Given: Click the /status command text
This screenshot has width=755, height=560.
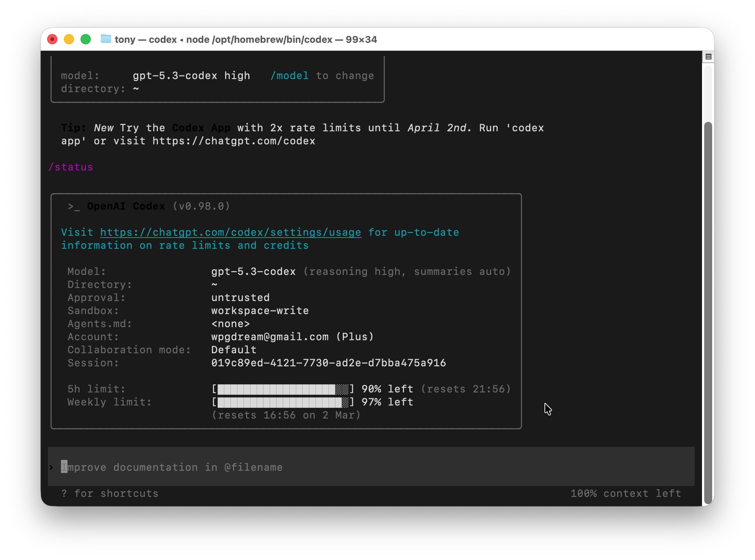Looking at the screenshot, I should [x=71, y=167].
